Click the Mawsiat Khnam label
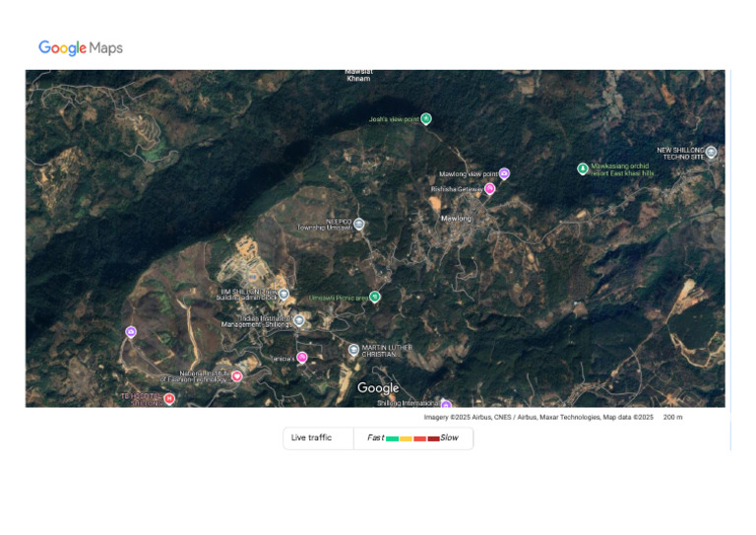Viewport: 756px width, 535px height. (x=358, y=75)
